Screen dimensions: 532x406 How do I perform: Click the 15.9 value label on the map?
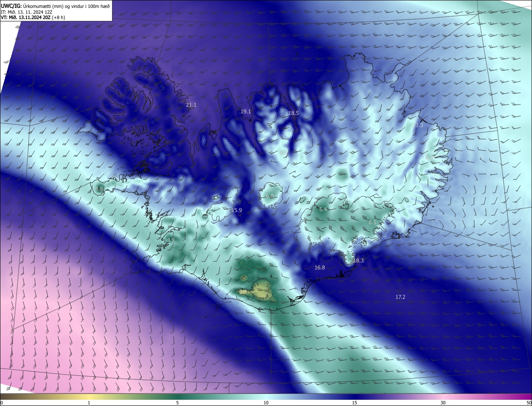click(236, 210)
